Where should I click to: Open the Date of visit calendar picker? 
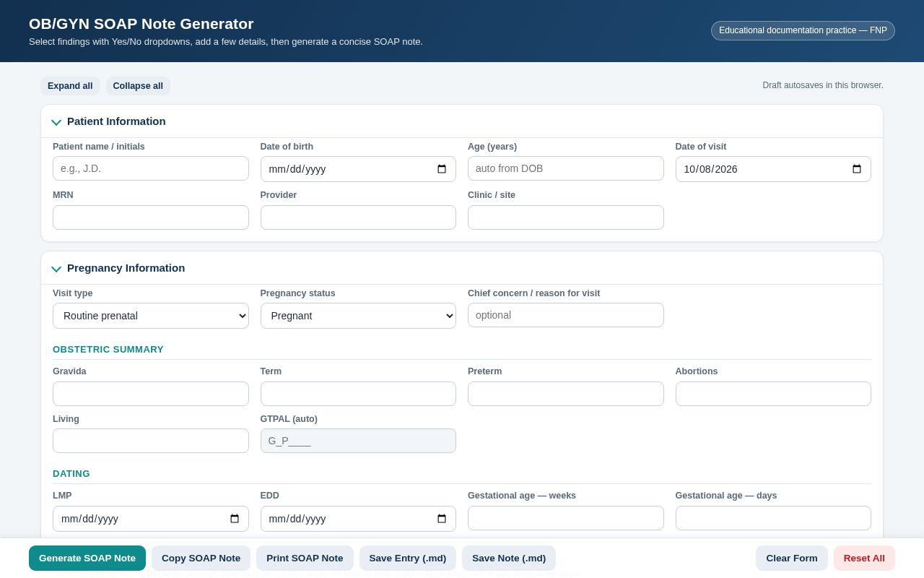857,169
